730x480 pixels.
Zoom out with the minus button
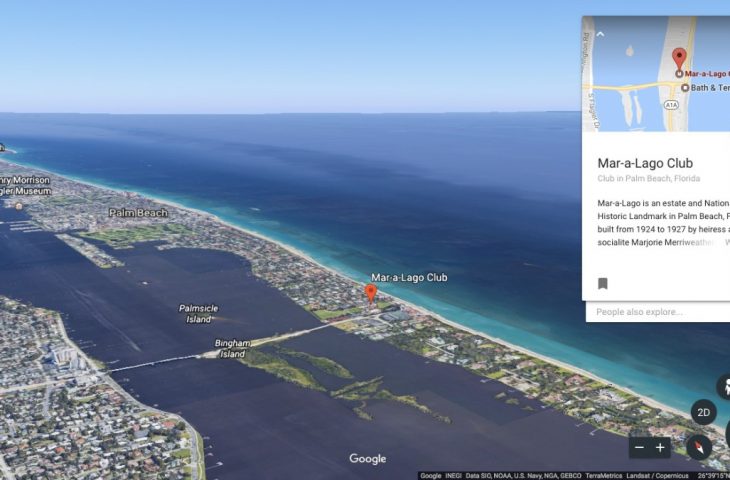point(639,447)
